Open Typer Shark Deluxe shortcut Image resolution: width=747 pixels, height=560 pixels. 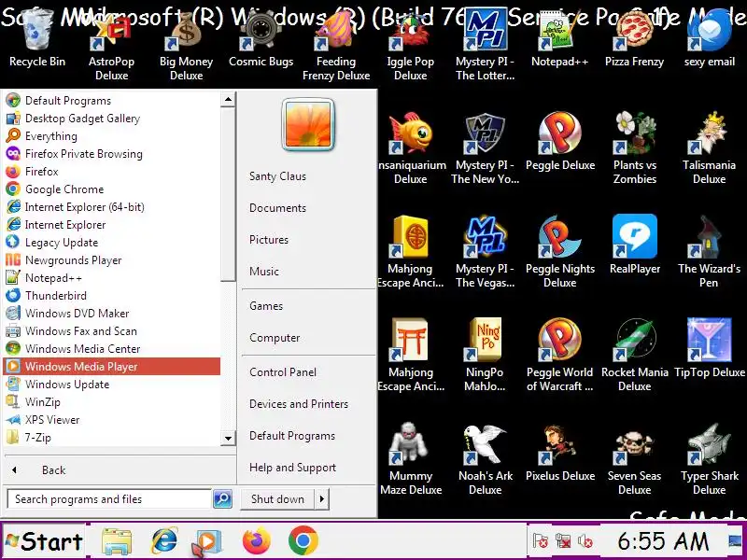pyautogui.click(x=710, y=458)
